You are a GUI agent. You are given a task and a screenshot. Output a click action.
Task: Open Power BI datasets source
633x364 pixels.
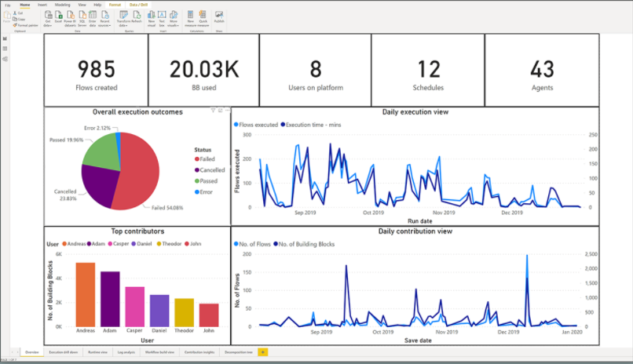coord(70,19)
